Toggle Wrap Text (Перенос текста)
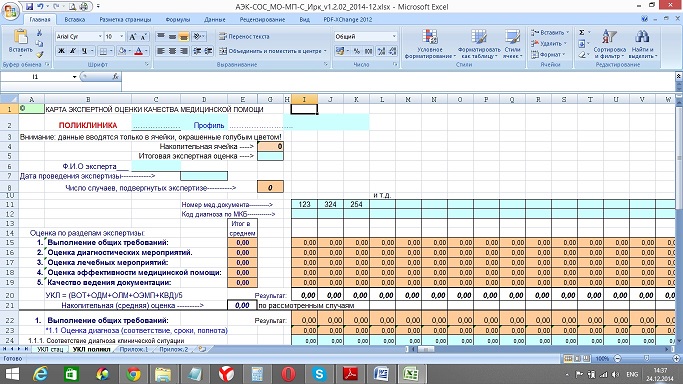The image size is (683, 384). (244, 37)
